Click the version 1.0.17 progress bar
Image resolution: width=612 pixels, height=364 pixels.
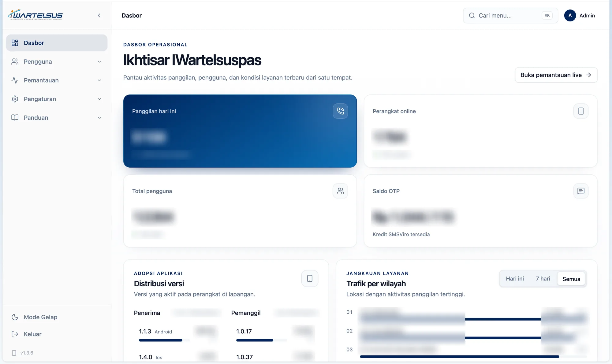262,340
